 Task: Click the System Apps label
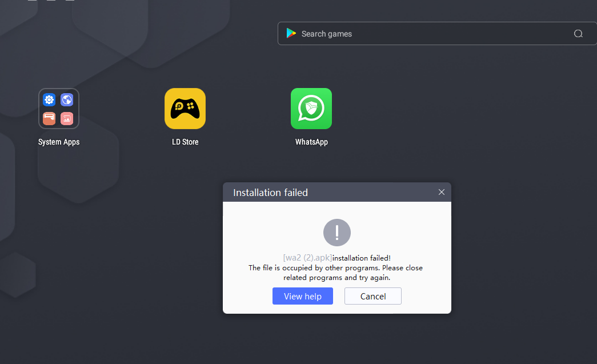point(59,142)
